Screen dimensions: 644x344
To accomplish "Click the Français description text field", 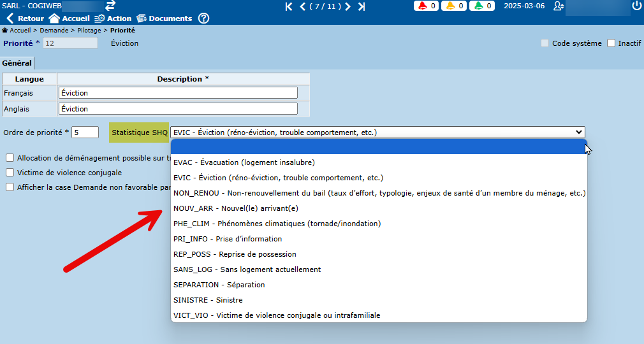I will (x=178, y=93).
